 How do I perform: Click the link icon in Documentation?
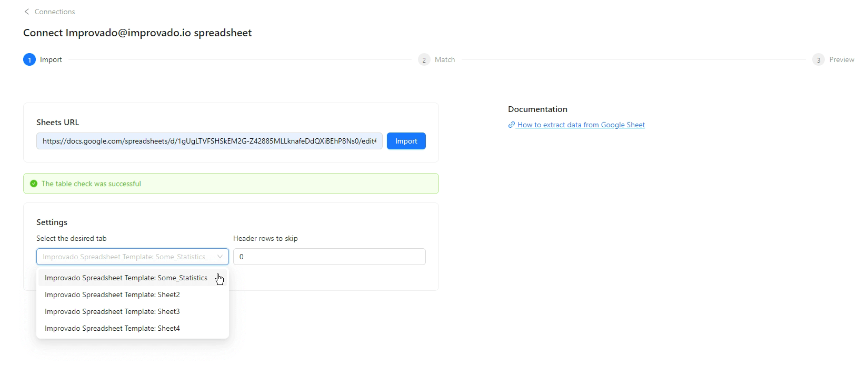[x=511, y=125]
